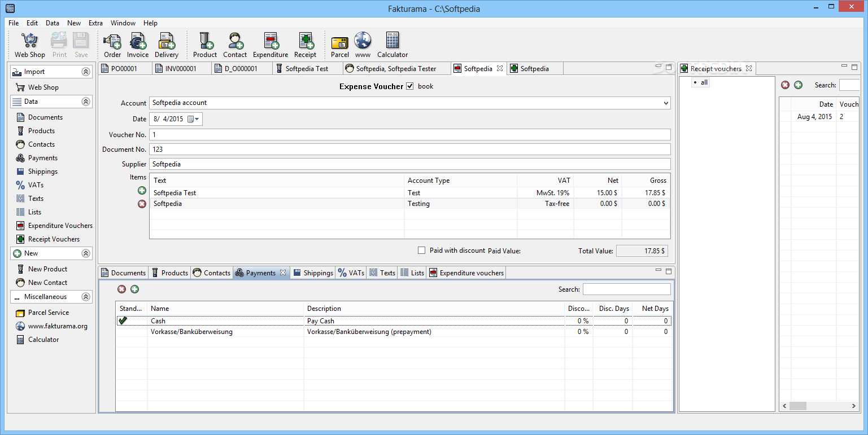Launch the Calculator from toolbar
The height and width of the screenshot is (435, 868).
pyautogui.click(x=392, y=45)
